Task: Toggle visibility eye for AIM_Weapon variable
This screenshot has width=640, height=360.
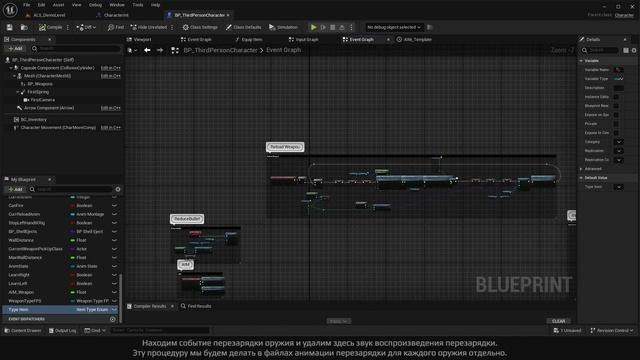Action: tap(114, 292)
